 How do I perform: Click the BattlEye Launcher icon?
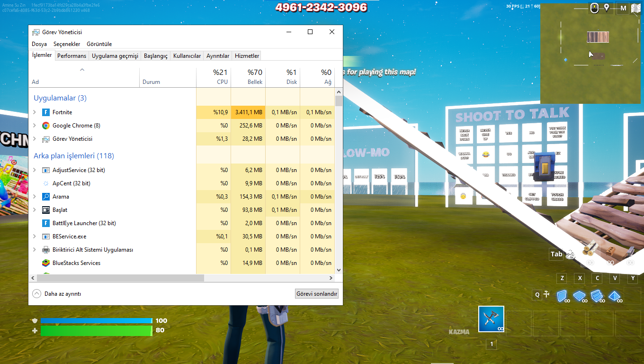tap(46, 223)
